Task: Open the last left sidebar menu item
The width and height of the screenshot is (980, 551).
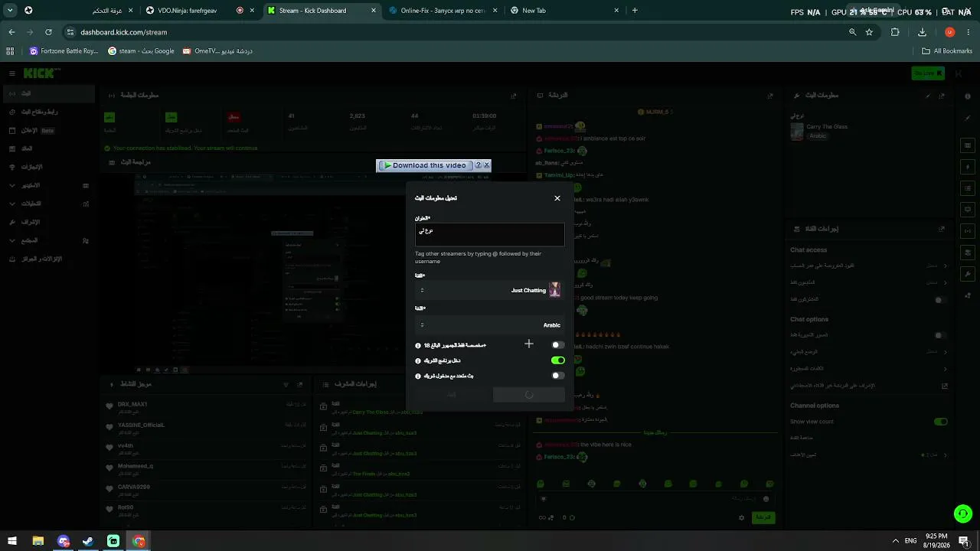Action: [47, 259]
